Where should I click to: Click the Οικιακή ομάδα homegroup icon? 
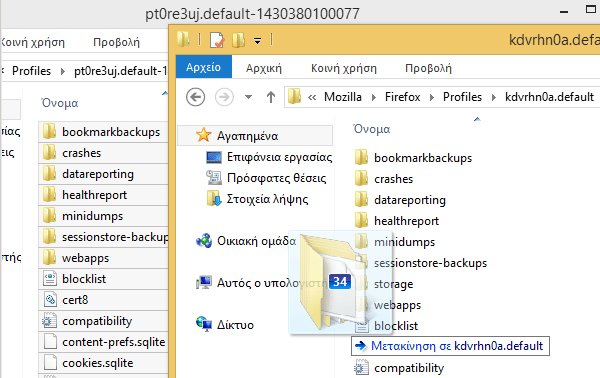click(x=204, y=241)
